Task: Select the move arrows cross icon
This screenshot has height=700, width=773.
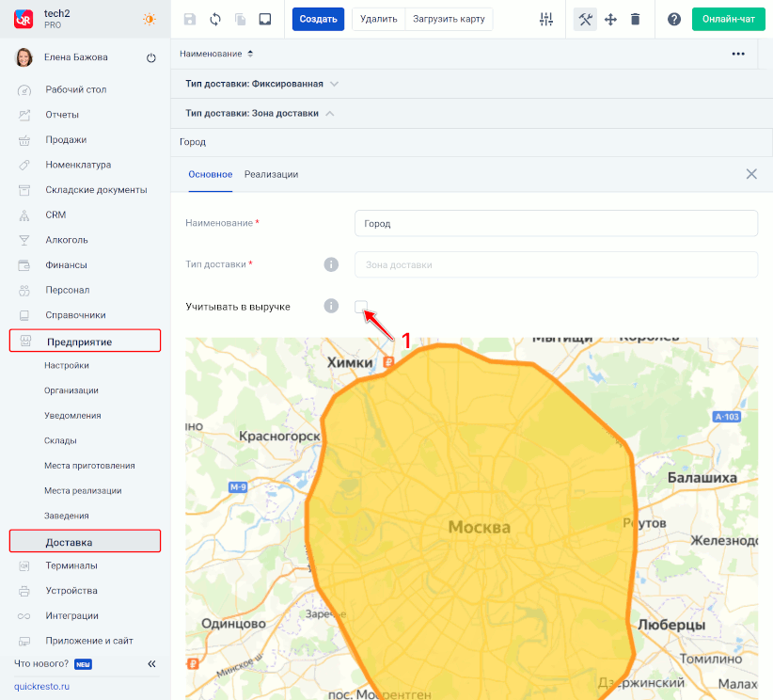Action: pos(611,19)
